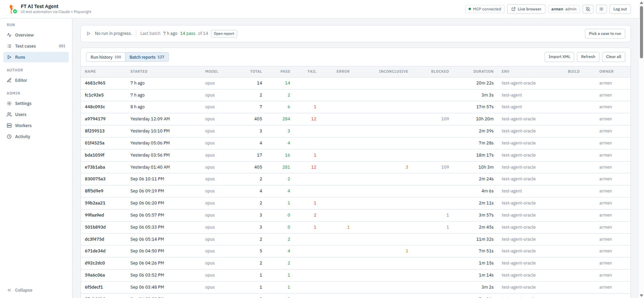Viewport: 644px width, 298px height.
Task: Click the Log out button
Action: 620,9
